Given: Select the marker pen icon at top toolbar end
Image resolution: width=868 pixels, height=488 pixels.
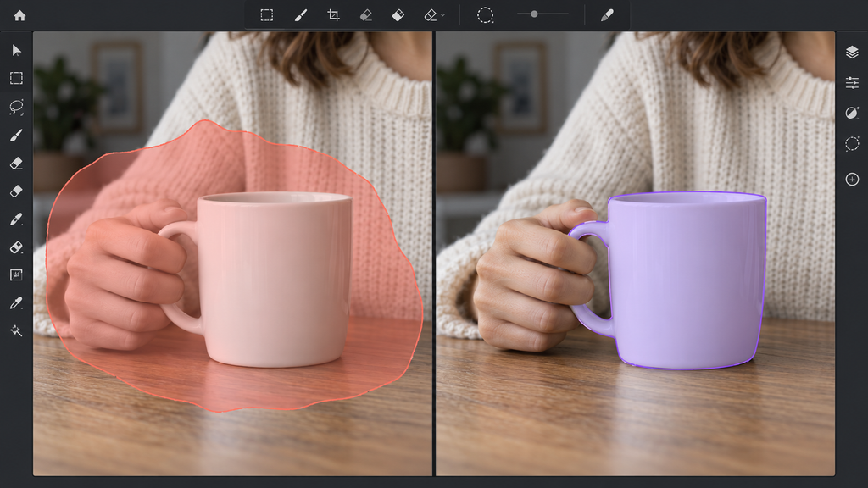Looking at the screenshot, I should pyautogui.click(x=607, y=15).
